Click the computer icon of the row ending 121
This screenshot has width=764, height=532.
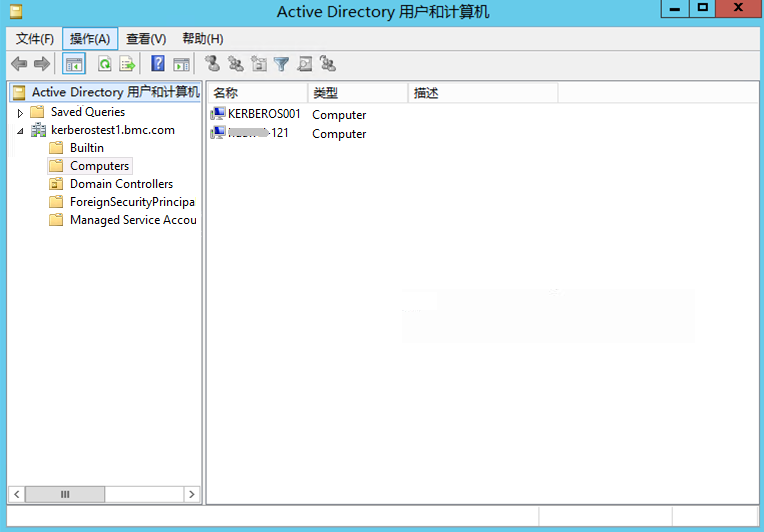click(x=218, y=133)
